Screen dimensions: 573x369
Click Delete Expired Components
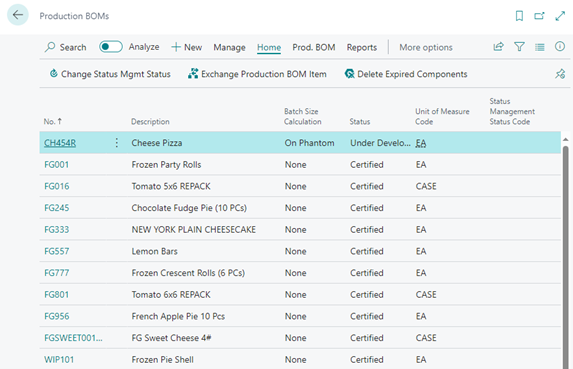click(406, 74)
